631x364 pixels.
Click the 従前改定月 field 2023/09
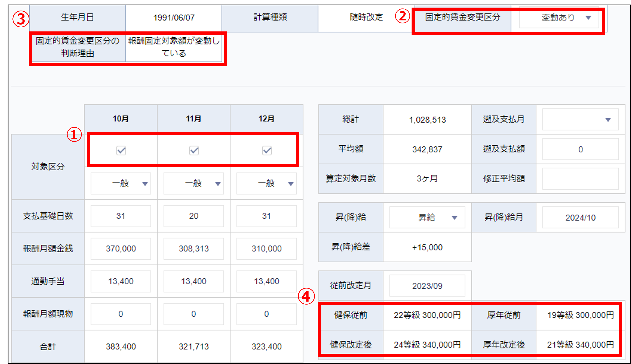427,286
